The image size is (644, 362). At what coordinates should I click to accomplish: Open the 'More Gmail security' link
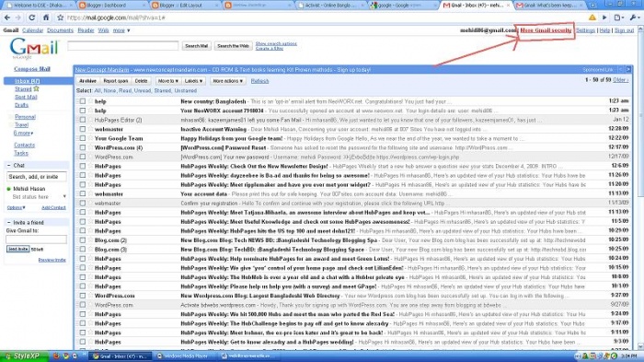click(x=546, y=30)
